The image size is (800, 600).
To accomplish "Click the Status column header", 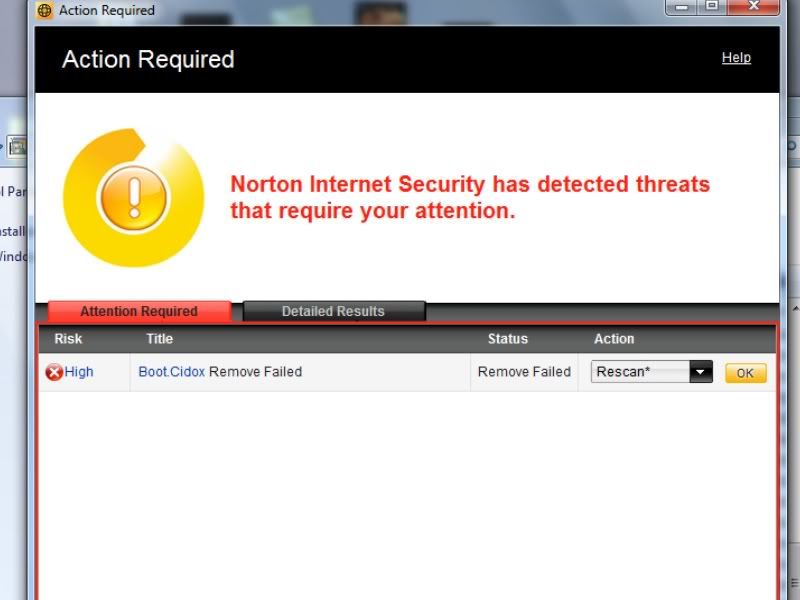I will pyautogui.click(x=508, y=339).
